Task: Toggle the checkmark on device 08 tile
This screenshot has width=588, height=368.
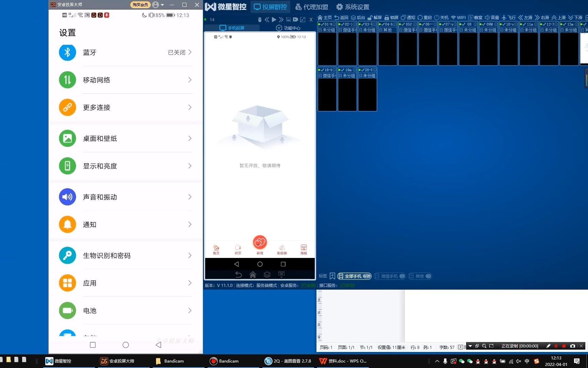Action: click(x=464, y=24)
